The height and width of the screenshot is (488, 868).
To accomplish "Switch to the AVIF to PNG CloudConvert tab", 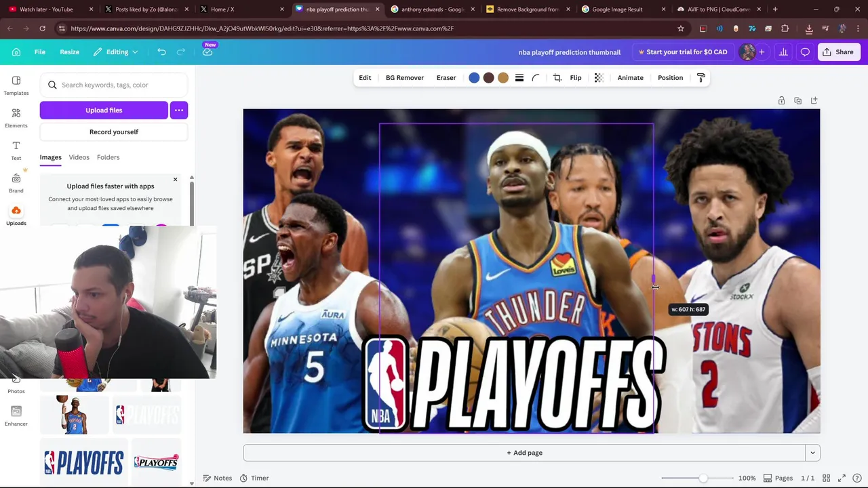I will pyautogui.click(x=719, y=9).
